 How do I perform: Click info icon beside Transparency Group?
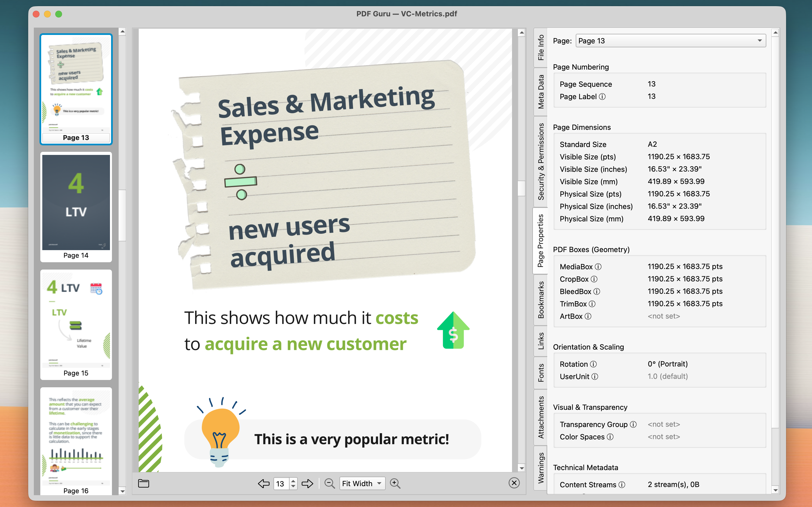click(x=633, y=424)
